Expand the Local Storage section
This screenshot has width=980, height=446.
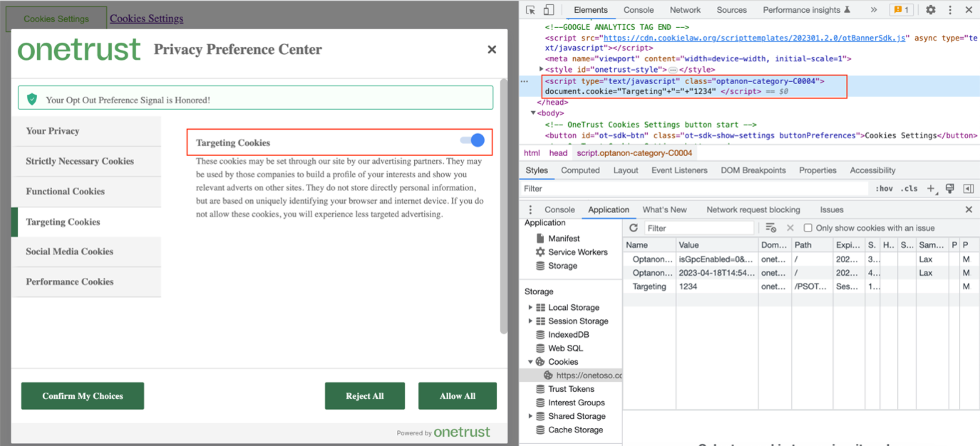click(x=531, y=307)
